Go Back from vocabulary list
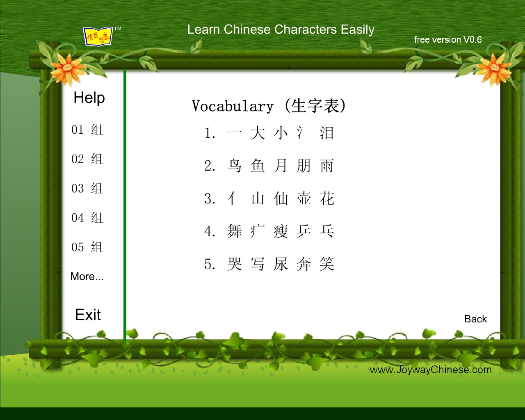This screenshot has height=420, width=525. [475, 319]
